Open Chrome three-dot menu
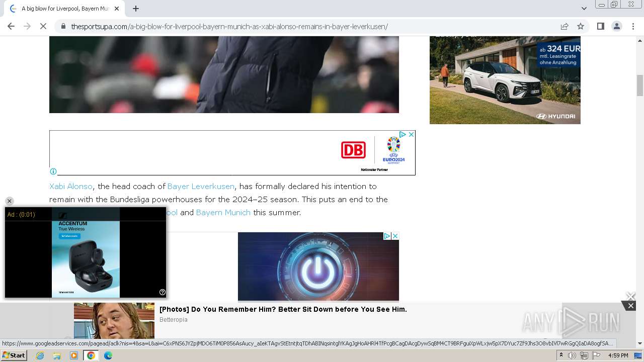Screen dimensions: 644x362 point(632,26)
